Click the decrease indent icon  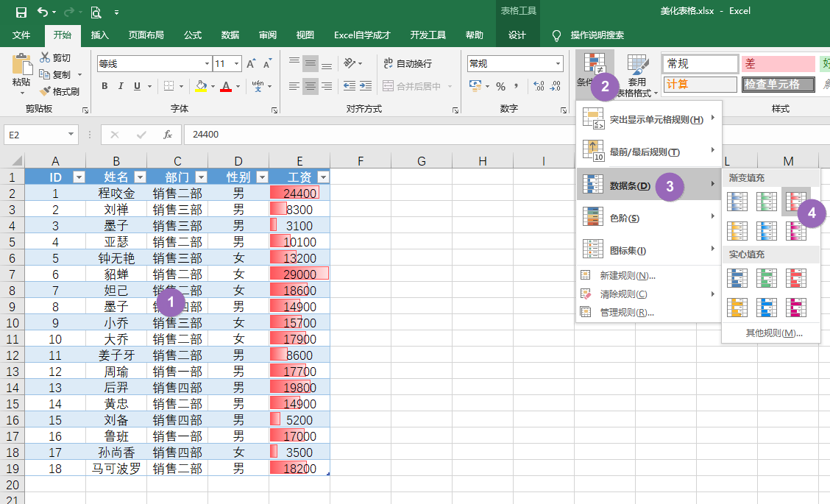pos(350,86)
